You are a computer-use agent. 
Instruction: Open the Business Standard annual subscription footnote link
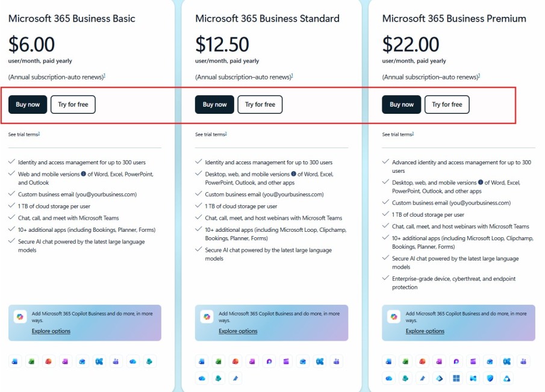coord(293,76)
